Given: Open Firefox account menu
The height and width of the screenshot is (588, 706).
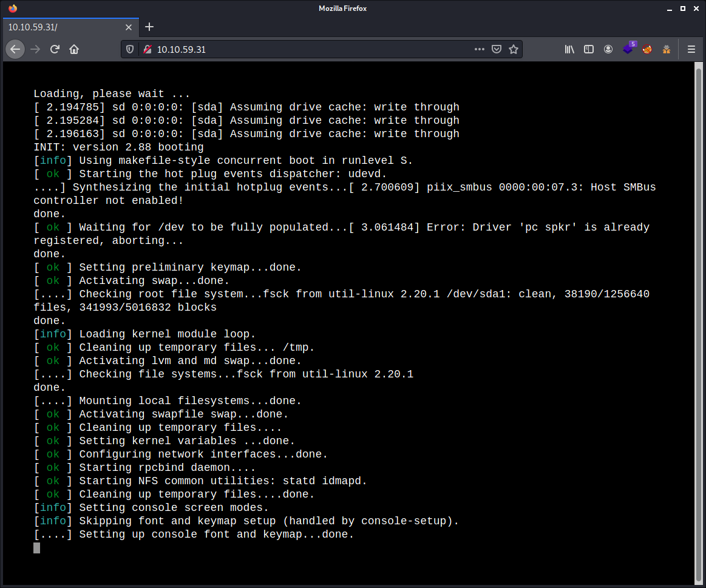Looking at the screenshot, I should (608, 50).
